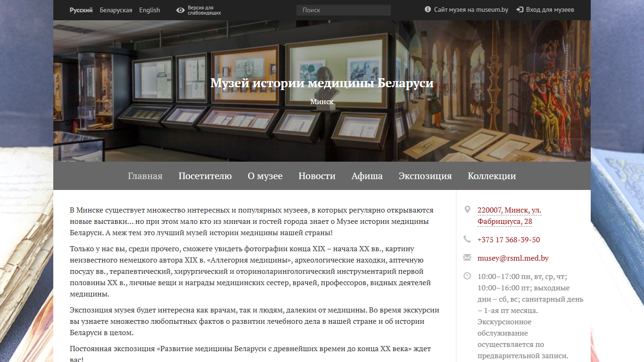
Task: Open the Новости menu item
Action: click(317, 176)
